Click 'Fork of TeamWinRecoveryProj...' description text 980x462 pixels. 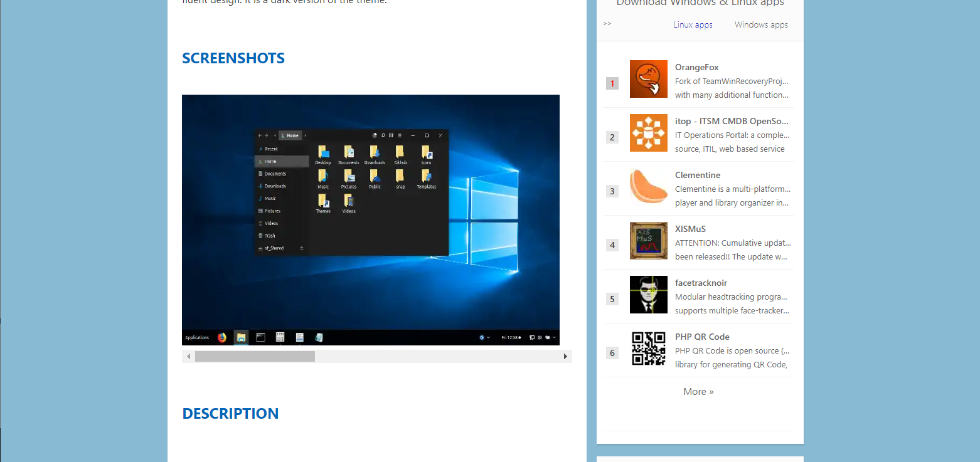click(732, 81)
